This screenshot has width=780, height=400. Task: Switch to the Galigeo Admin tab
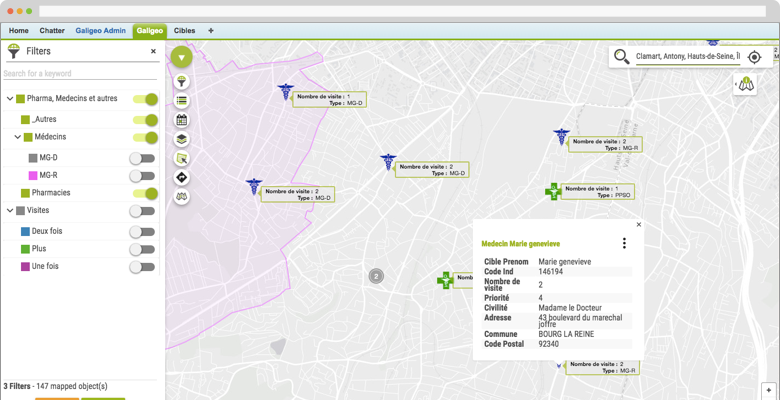tap(100, 31)
